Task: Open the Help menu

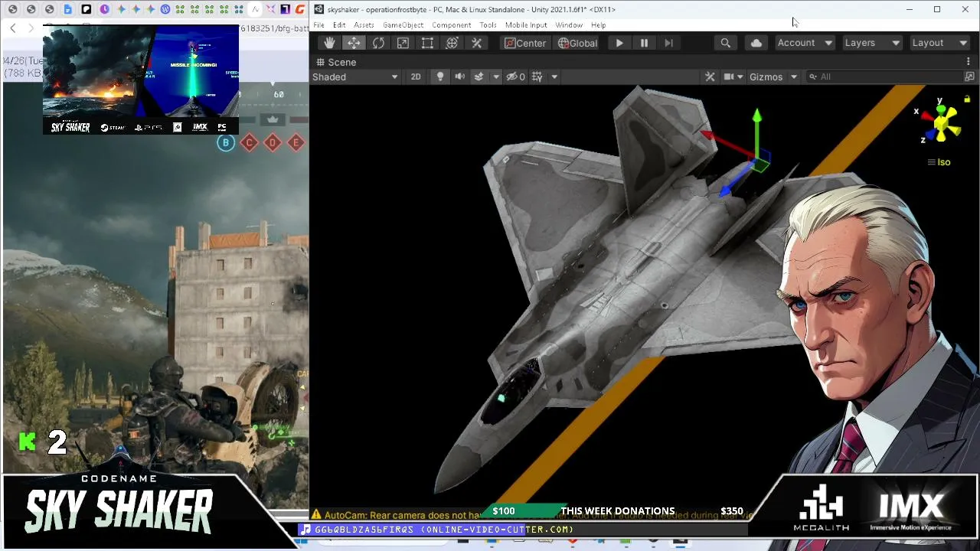Action: [x=598, y=25]
